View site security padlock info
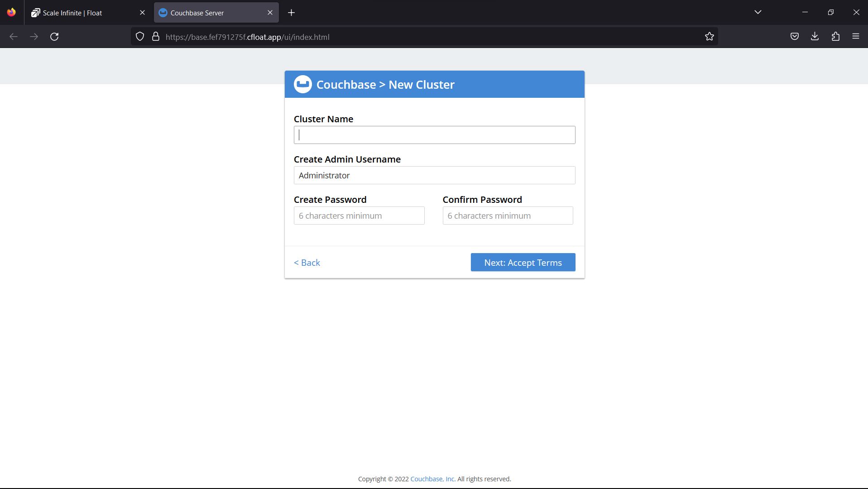The width and height of the screenshot is (868, 489). [x=156, y=37]
